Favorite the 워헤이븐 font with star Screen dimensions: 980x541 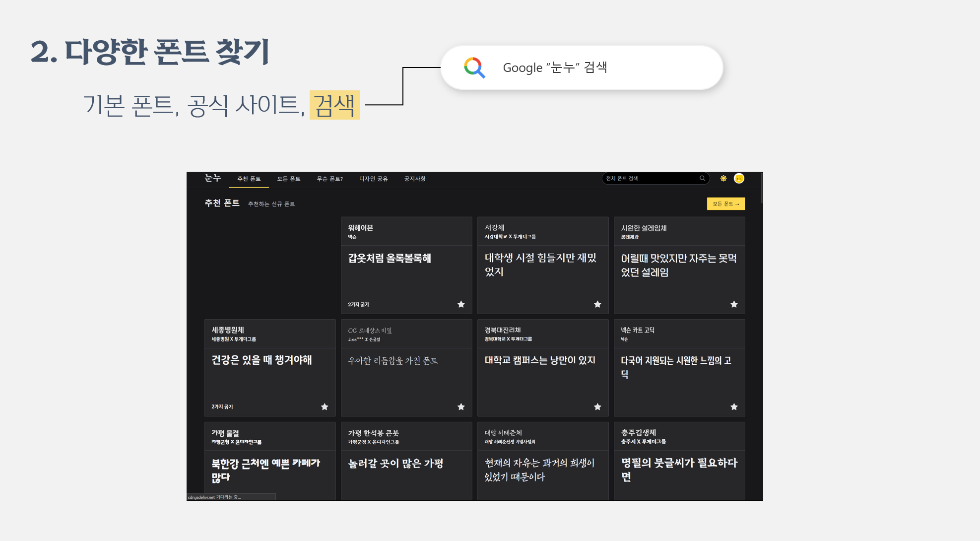[x=461, y=304]
